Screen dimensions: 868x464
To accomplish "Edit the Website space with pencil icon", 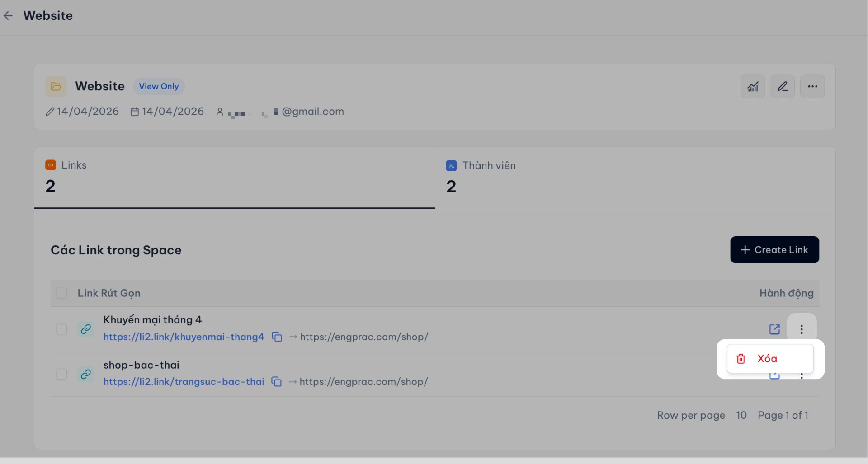I will [x=783, y=87].
